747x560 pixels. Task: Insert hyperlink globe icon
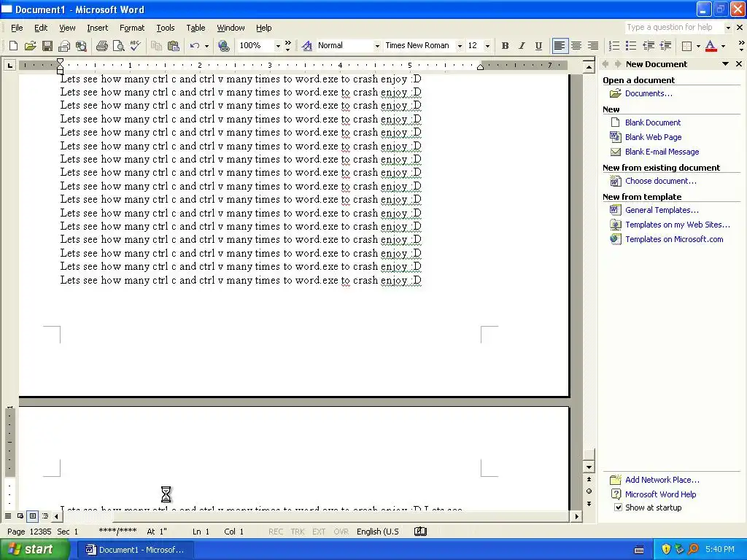tap(223, 46)
